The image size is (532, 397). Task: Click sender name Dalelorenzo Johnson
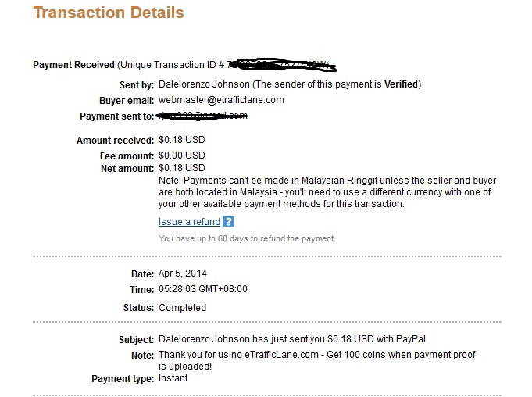[204, 84]
